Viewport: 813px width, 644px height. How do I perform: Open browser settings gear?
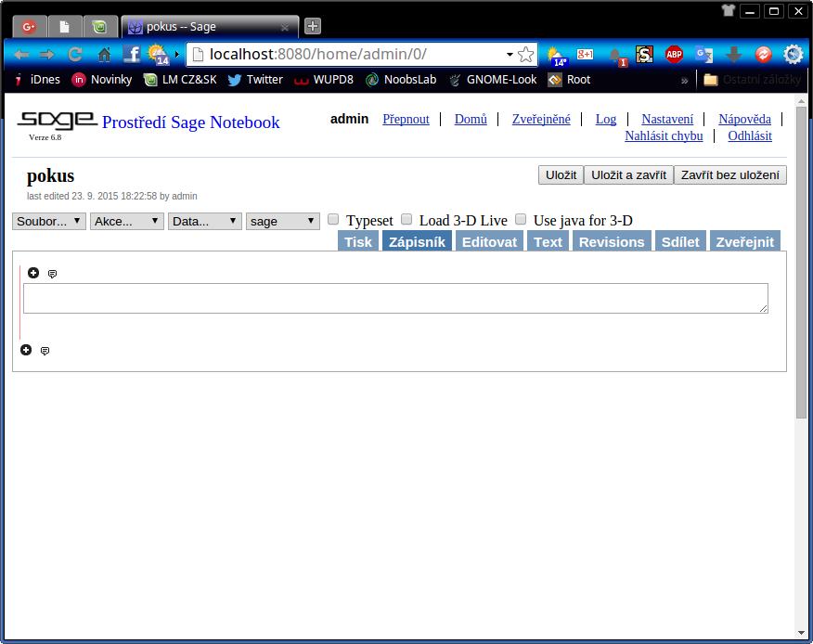(794, 55)
